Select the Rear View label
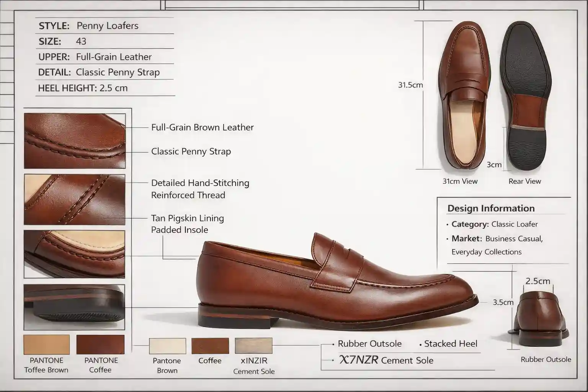This screenshot has height=392, width=588. click(x=525, y=181)
